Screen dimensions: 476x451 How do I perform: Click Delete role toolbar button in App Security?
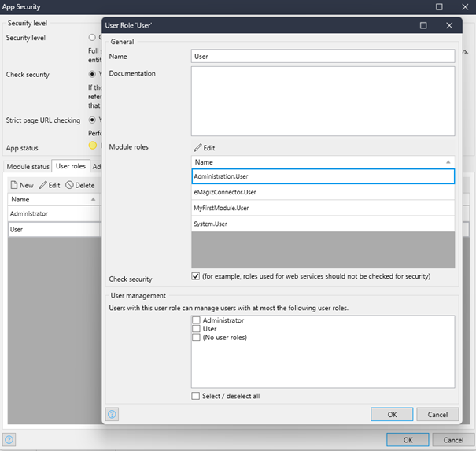(x=80, y=185)
